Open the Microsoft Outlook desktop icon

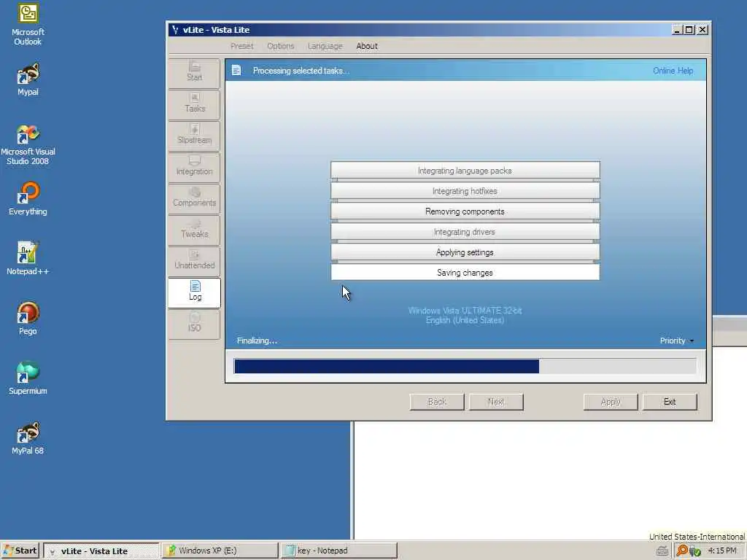[x=28, y=24]
